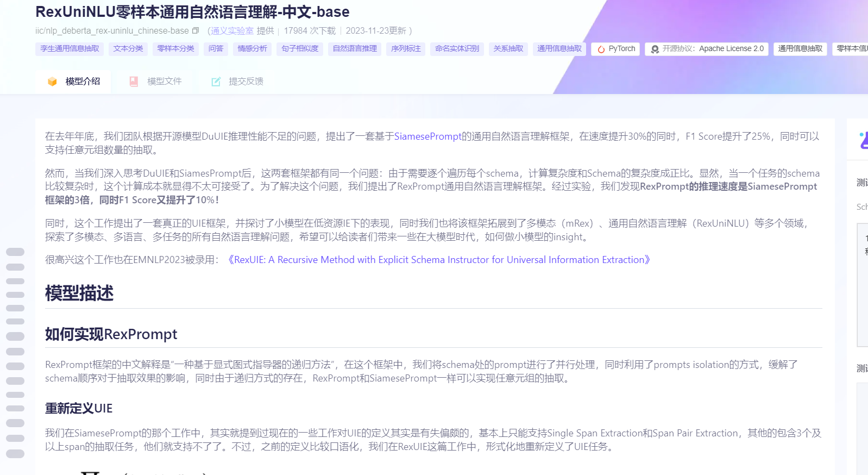Screen dimensions: 868x475
Task: Click the white-outlined 通用信息抽取 tag
Action: click(x=800, y=49)
